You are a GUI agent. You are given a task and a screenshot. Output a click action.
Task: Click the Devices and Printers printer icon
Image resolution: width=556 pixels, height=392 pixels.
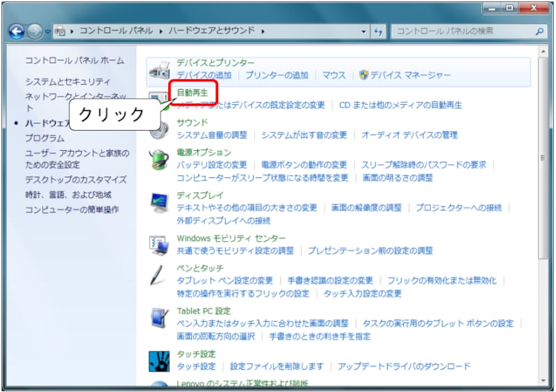click(159, 70)
